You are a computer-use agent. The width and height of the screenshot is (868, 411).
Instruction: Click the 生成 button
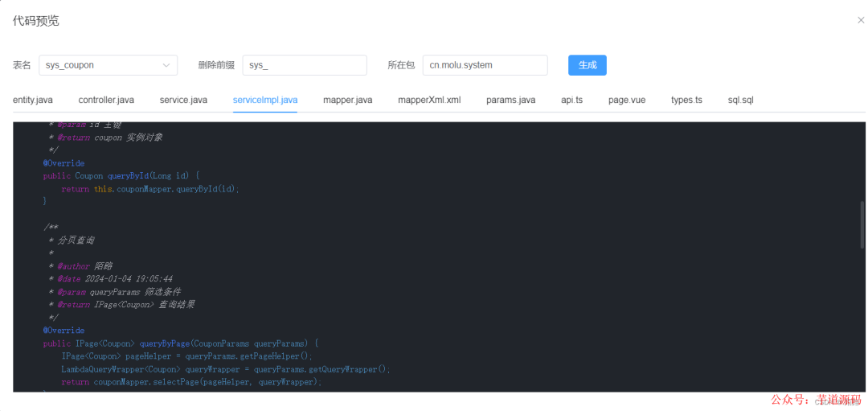point(588,65)
